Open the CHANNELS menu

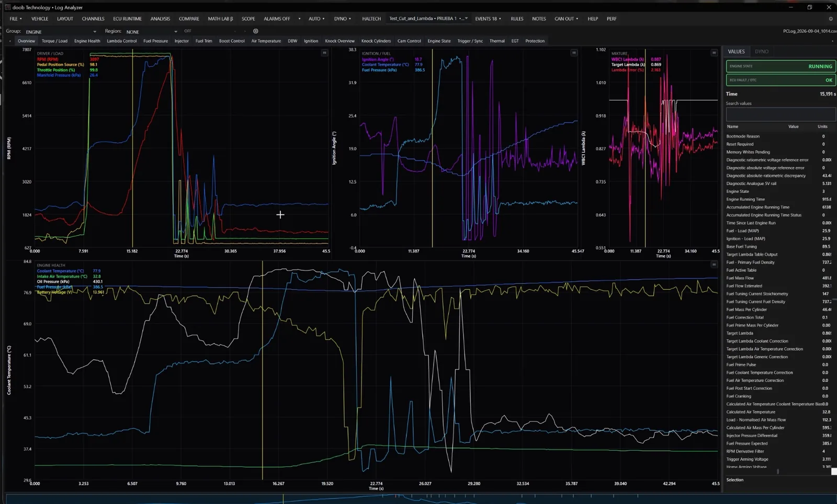[x=93, y=19]
